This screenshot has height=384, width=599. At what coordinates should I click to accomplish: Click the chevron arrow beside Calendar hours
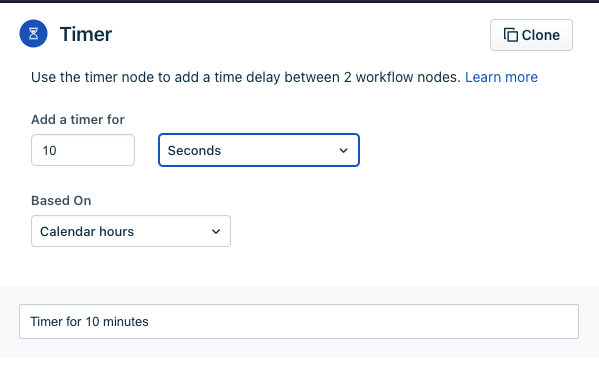tap(216, 232)
